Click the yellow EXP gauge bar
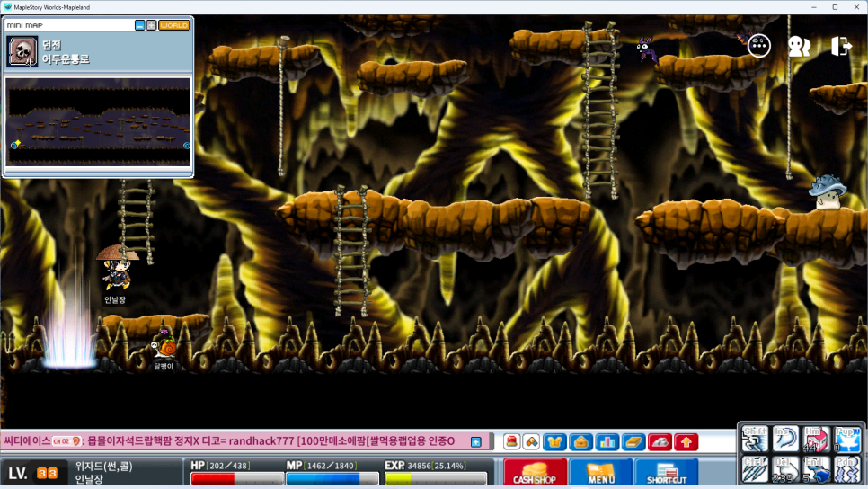Viewport: 868px width, 489px height. click(x=436, y=478)
